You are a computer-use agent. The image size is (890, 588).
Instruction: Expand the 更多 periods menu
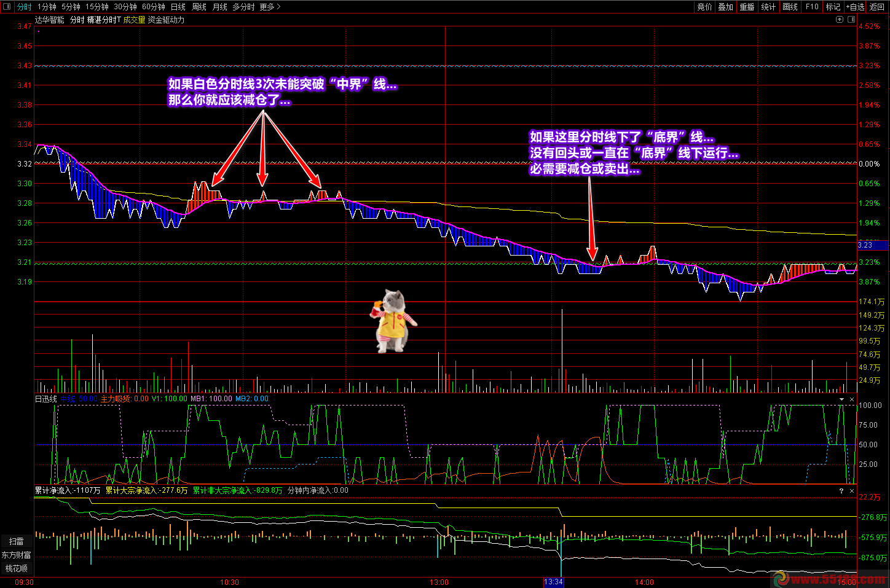270,7
